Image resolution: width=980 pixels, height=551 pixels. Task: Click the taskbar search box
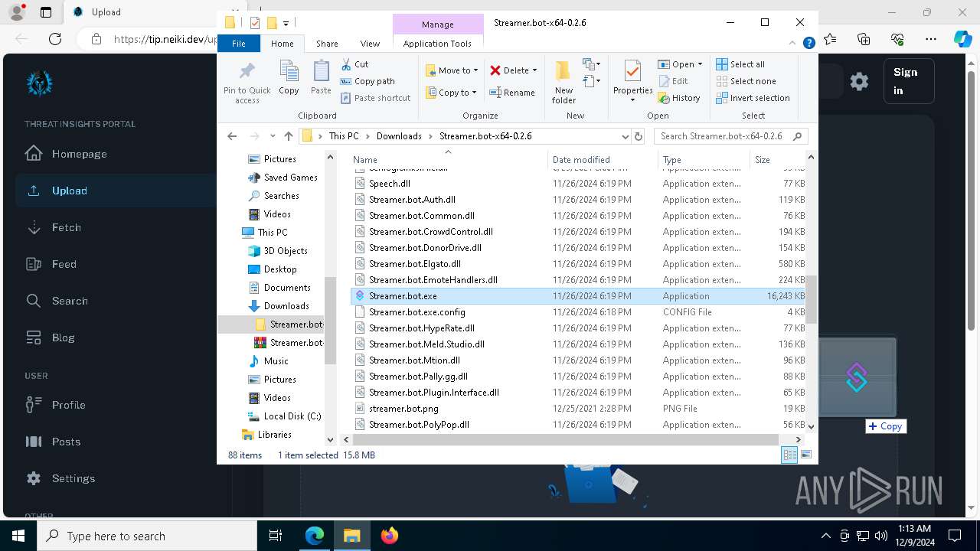147,536
